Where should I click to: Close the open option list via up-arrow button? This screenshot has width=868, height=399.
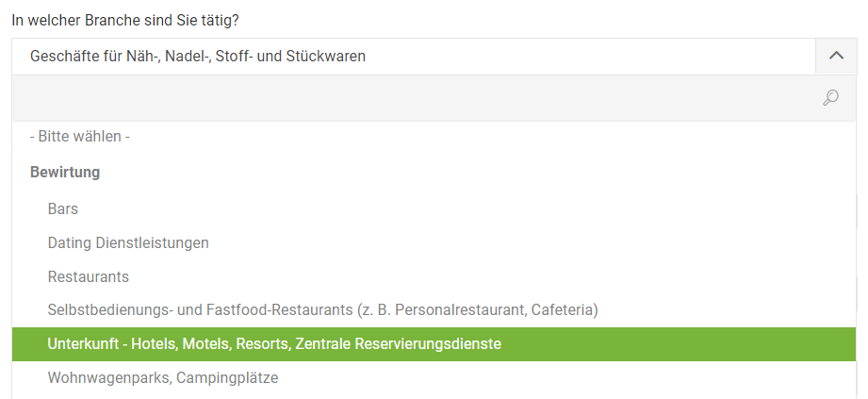click(836, 56)
